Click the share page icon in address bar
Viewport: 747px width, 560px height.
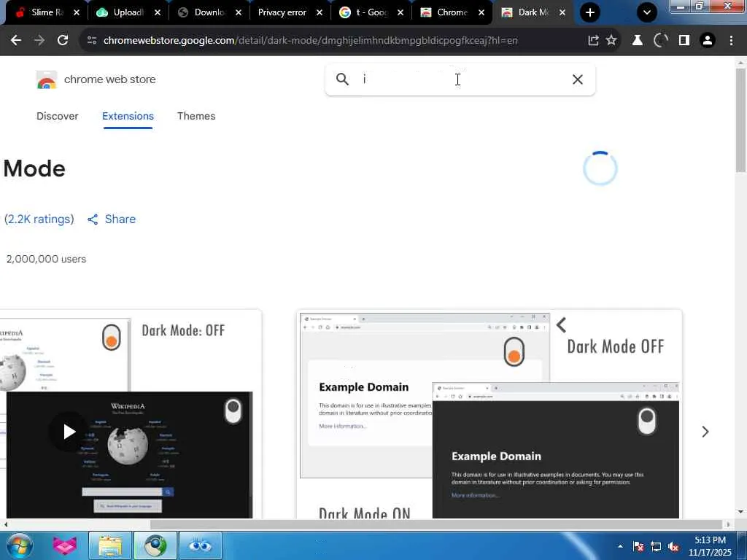(x=593, y=41)
